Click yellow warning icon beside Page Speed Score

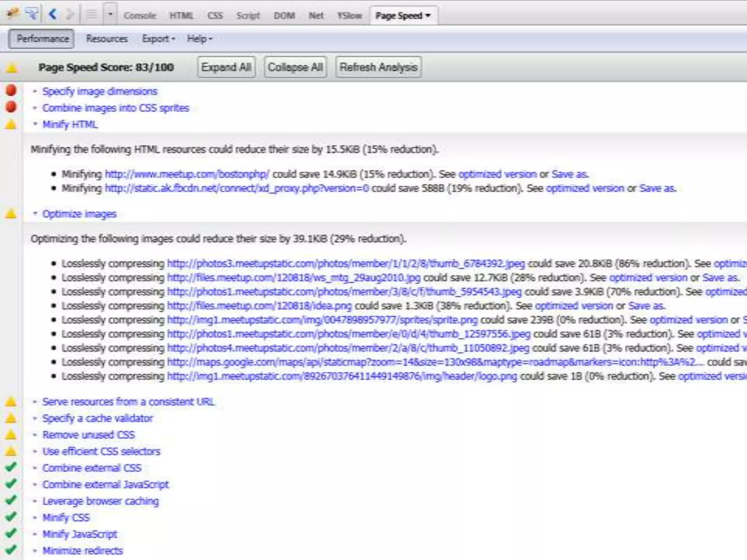[x=12, y=68]
